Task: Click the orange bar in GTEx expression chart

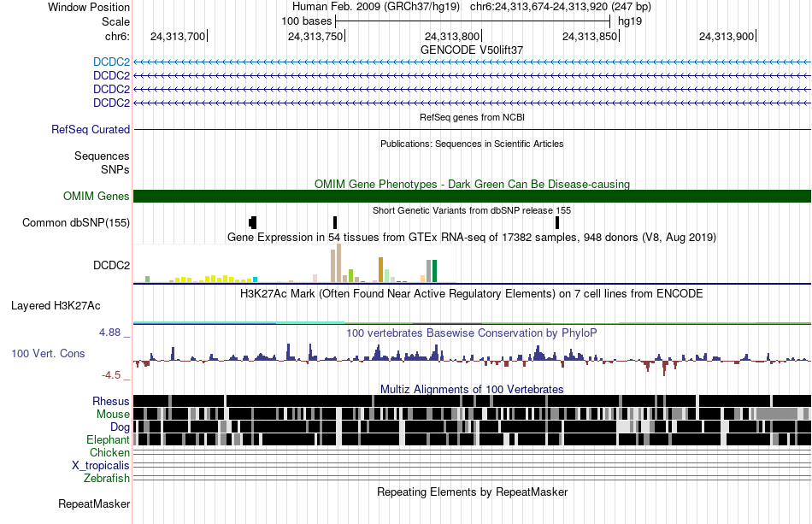Action: [x=380, y=270]
